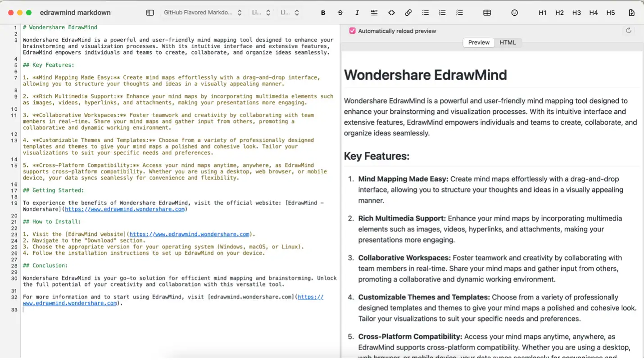Click 'Key Features:' heading in preview
Image resolution: width=644 pixels, height=360 pixels.
coord(376,156)
